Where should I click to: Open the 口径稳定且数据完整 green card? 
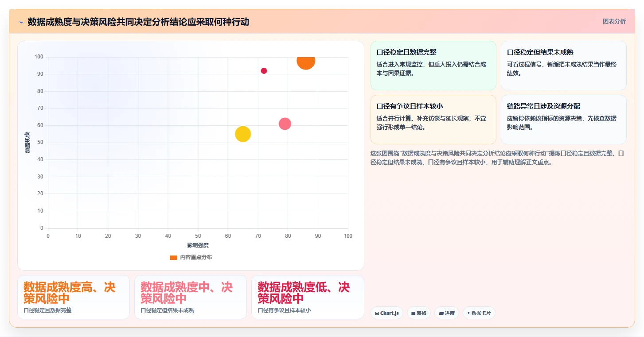[x=433, y=66]
